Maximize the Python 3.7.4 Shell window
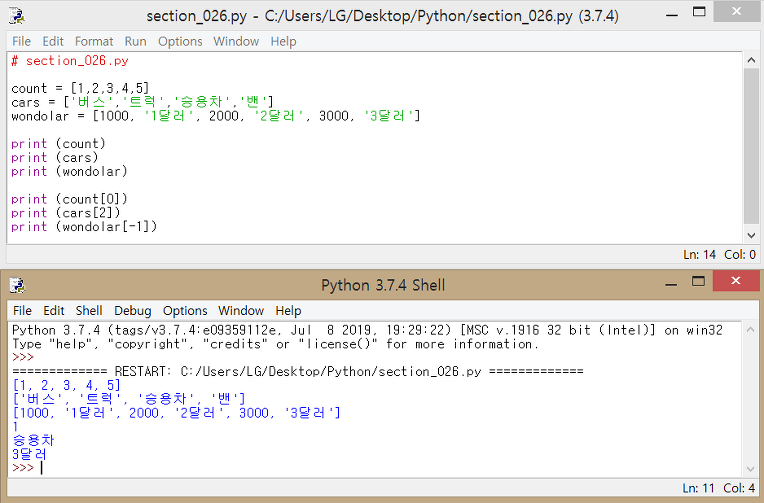The height and width of the screenshot is (503, 764). [698, 281]
